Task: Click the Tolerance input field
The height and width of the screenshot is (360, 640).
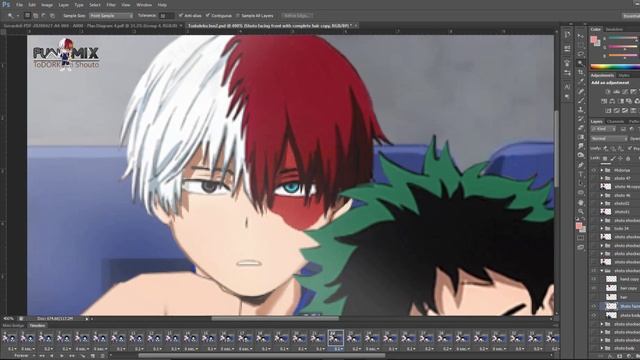Action: (167, 16)
